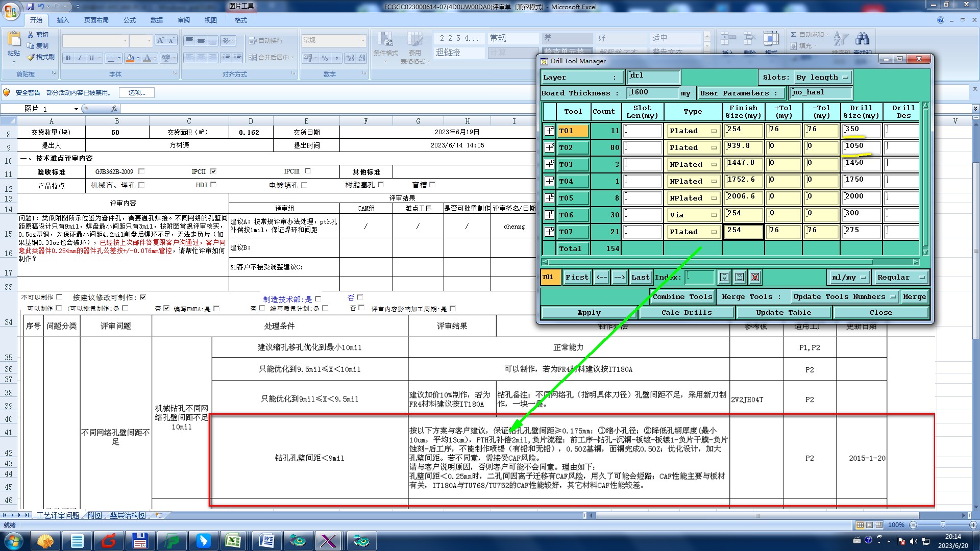Image resolution: width=980 pixels, height=551 pixels.
Task: Toggle bold formatting in ribbon
Action: click(68, 58)
